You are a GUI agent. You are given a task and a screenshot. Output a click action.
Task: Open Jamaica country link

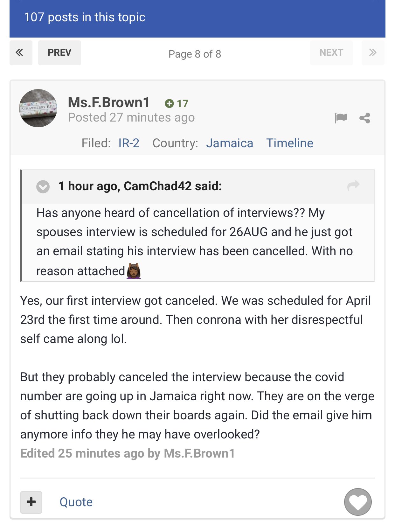[x=230, y=143]
